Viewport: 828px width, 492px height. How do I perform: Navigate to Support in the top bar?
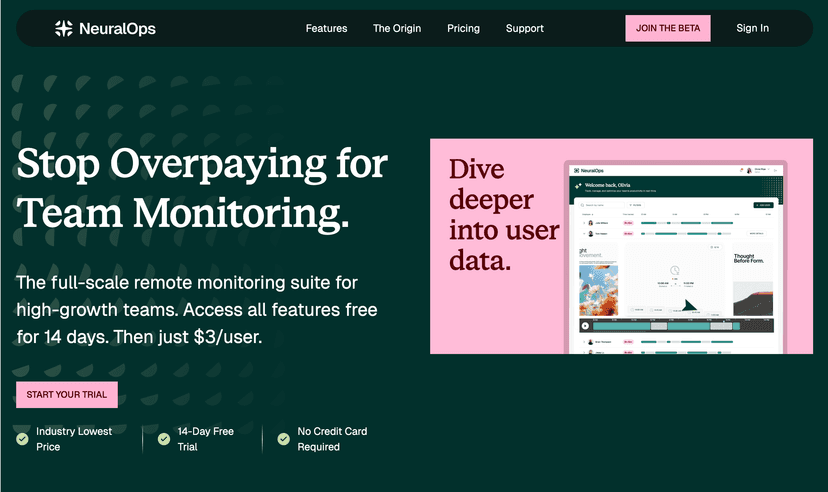click(525, 28)
